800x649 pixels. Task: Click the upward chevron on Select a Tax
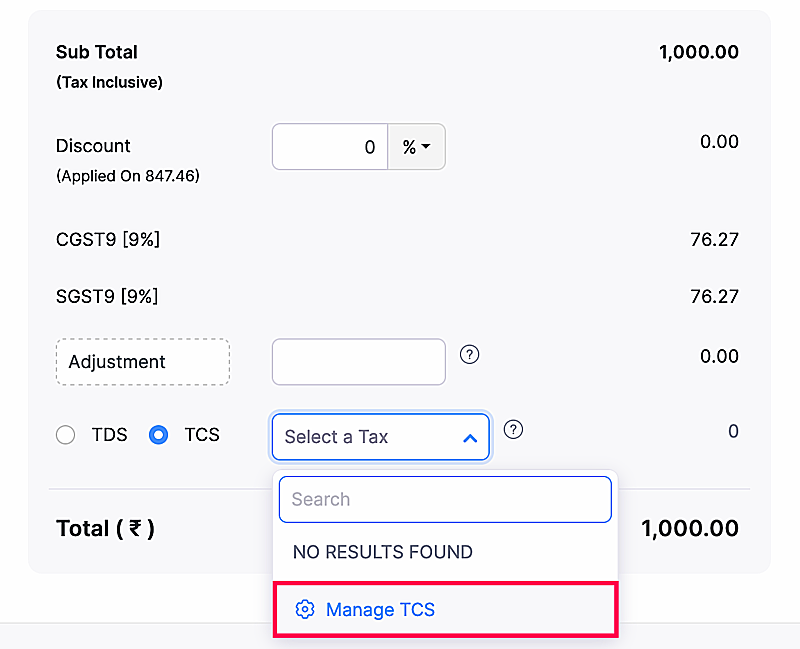point(469,437)
